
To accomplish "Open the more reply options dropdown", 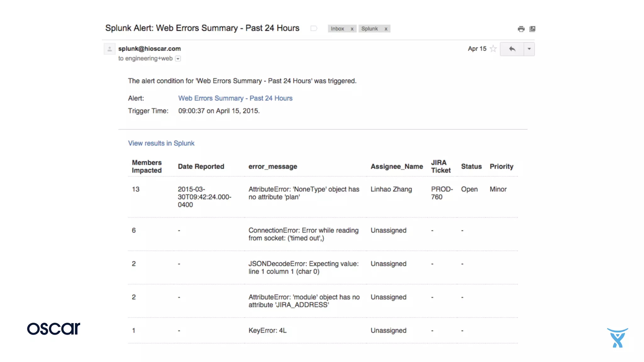I will pos(529,49).
